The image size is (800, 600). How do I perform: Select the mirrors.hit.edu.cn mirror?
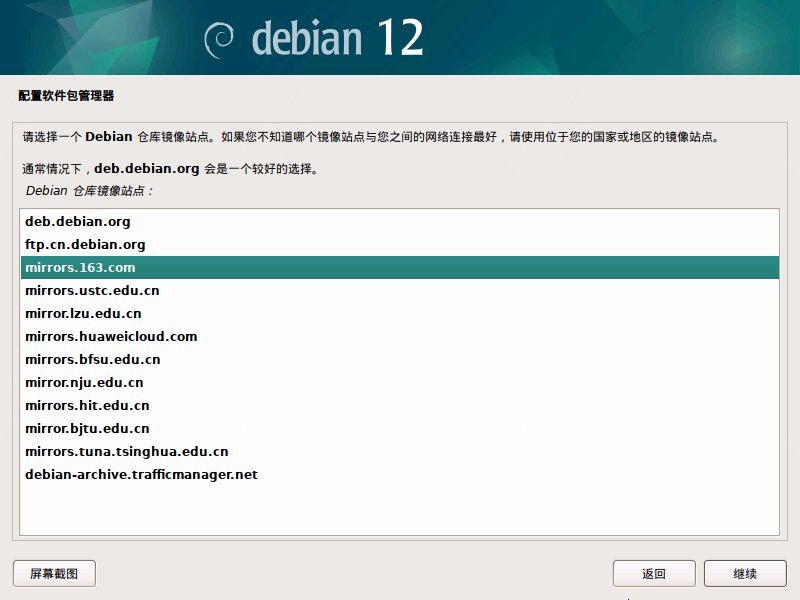coord(87,405)
